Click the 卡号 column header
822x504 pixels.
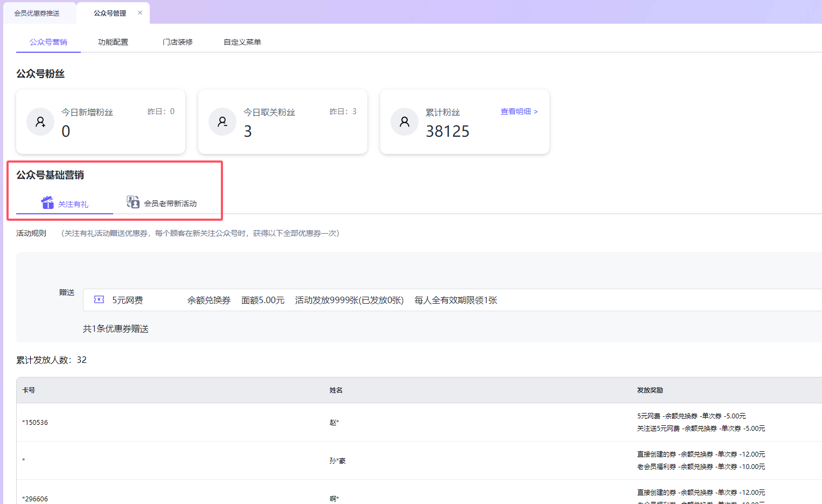(x=29, y=390)
